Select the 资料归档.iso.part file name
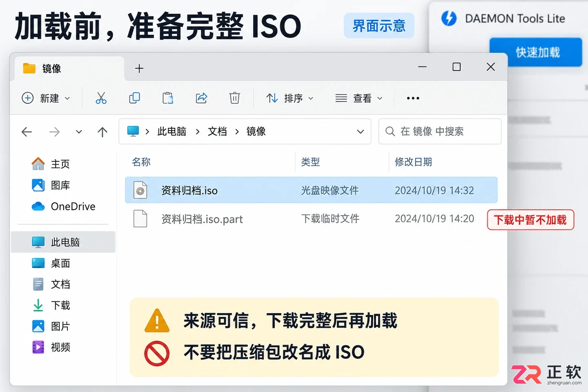The image size is (588, 392). point(202,219)
